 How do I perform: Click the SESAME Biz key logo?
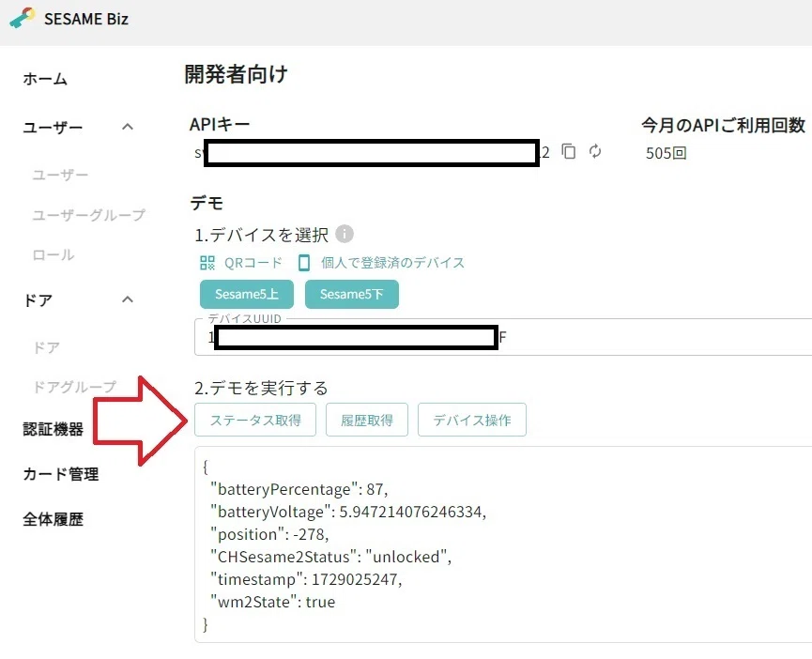pyautogui.click(x=23, y=18)
